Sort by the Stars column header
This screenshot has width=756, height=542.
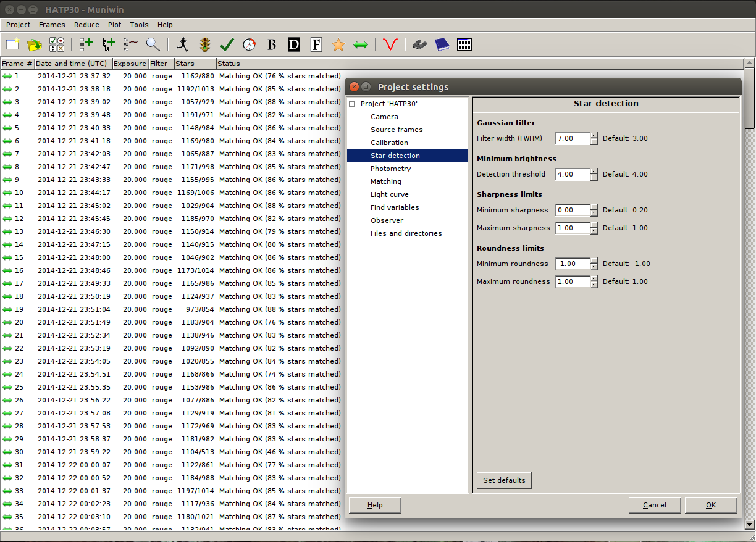(195, 64)
